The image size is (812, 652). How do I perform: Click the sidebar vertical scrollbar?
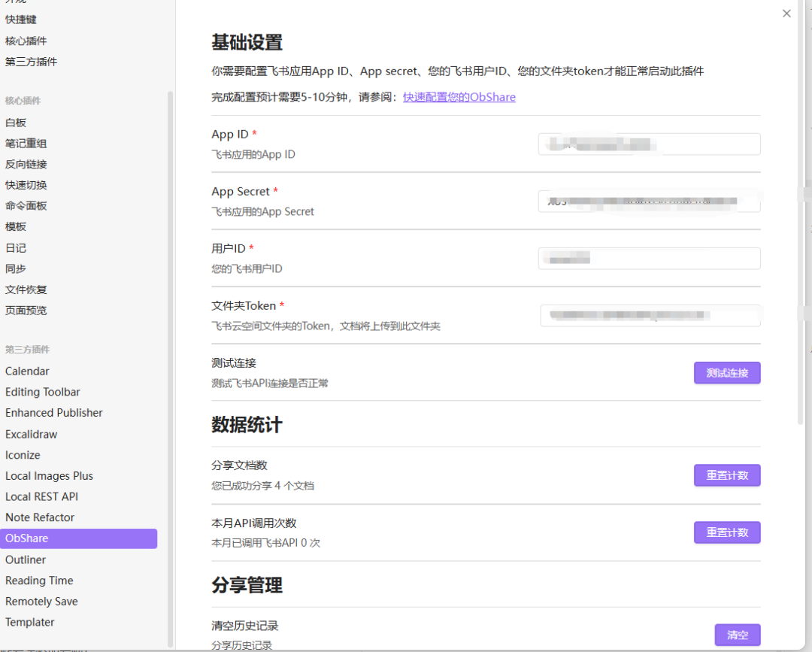point(170,368)
